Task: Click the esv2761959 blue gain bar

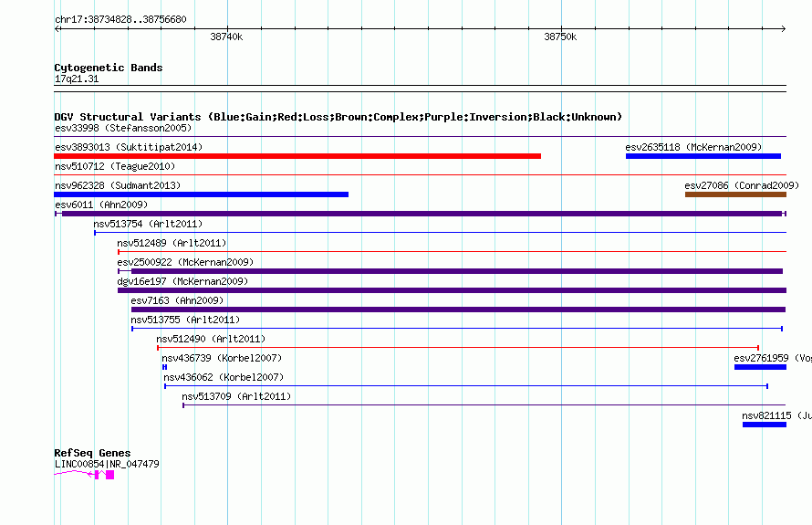Action: pos(760,367)
